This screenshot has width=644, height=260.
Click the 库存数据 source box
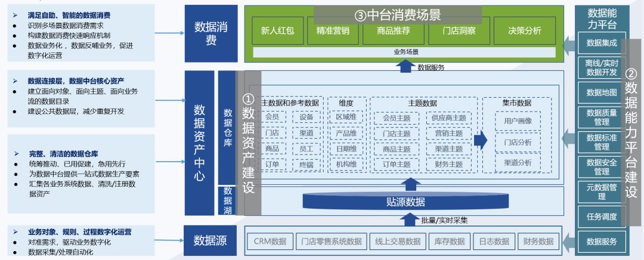[x=450, y=241]
